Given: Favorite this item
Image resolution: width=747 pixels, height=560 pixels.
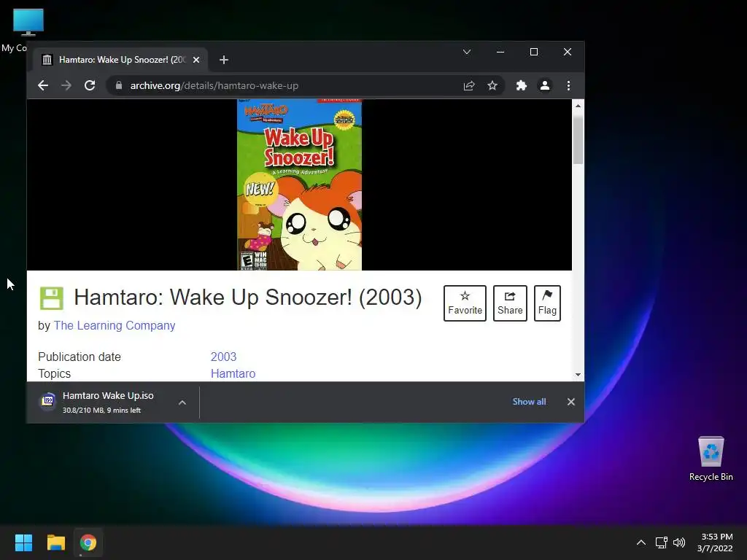Looking at the screenshot, I should [465, 303].
